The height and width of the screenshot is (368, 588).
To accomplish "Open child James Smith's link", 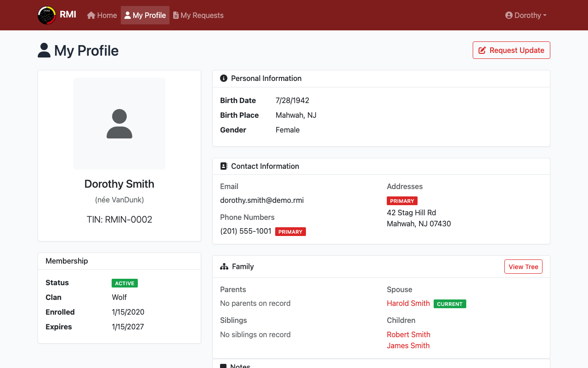I will (408, 345).
